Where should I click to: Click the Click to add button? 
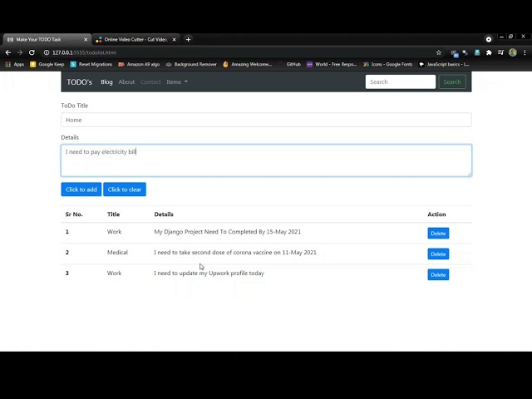tap(81, 190)
